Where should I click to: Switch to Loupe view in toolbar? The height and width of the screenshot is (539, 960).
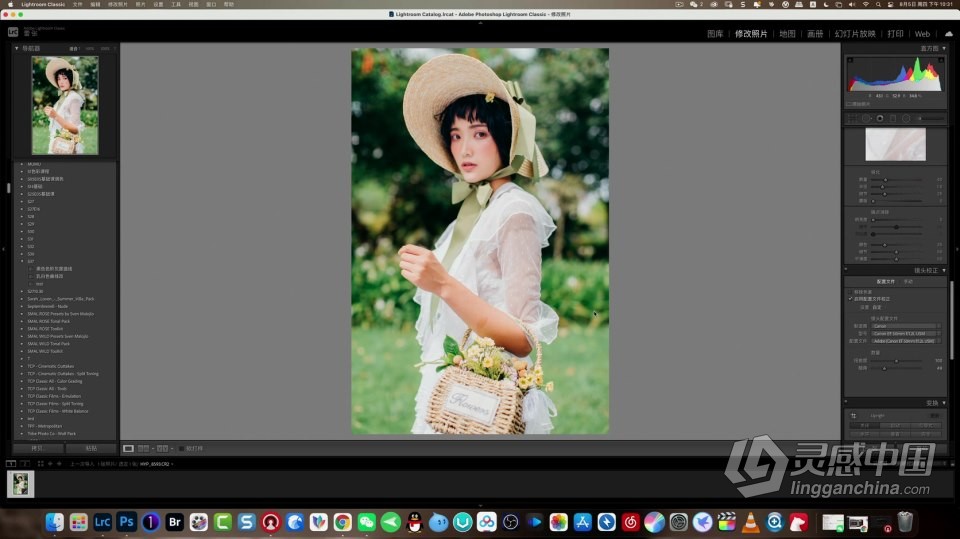pyautogui.click(x=128, y=448)
